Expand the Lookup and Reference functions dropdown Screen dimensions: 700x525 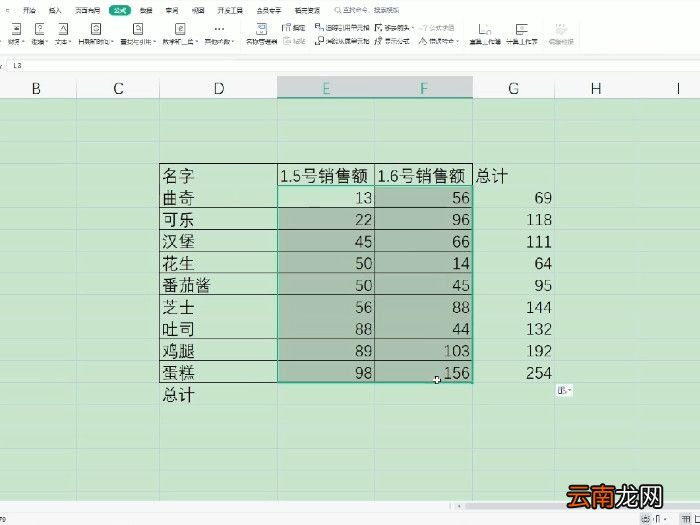click(138, 34)
